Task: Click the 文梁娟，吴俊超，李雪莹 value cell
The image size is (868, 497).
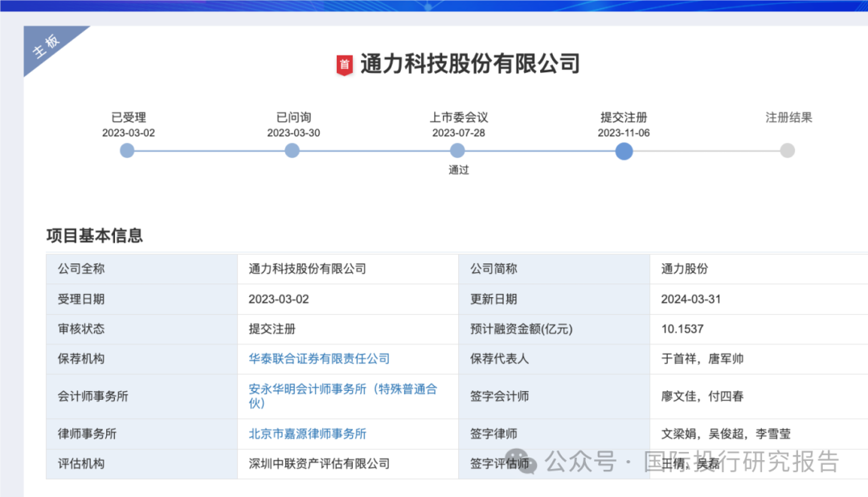Action: (x=759, y=434)
